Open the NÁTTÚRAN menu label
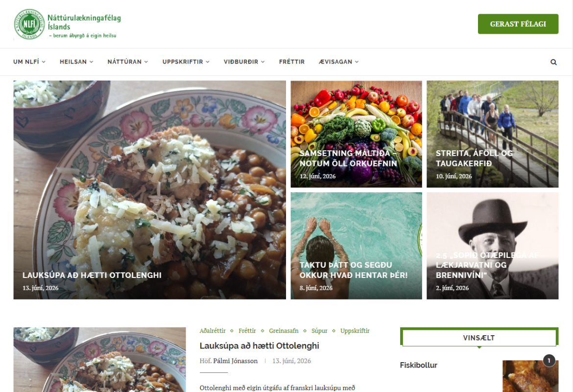Screen dimensions: 573x392 [124, 62]
